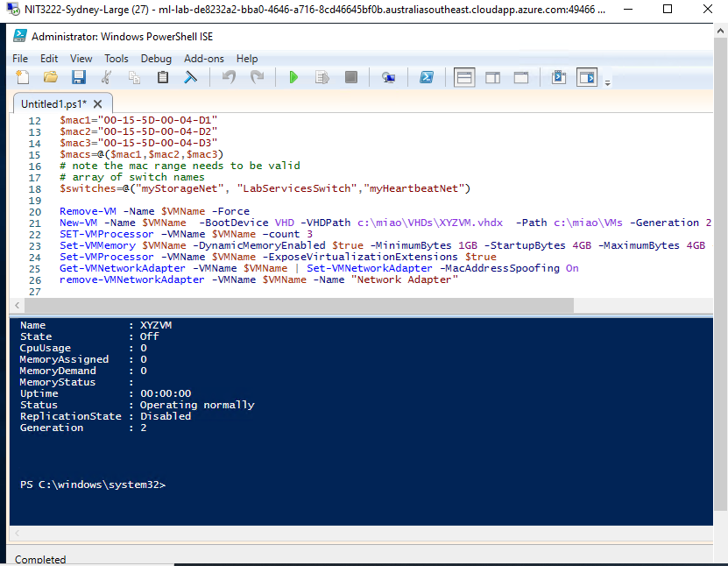Paste from clipboard using the Paste icon
The image size is (728, 566).
click(x=162, y=77)
